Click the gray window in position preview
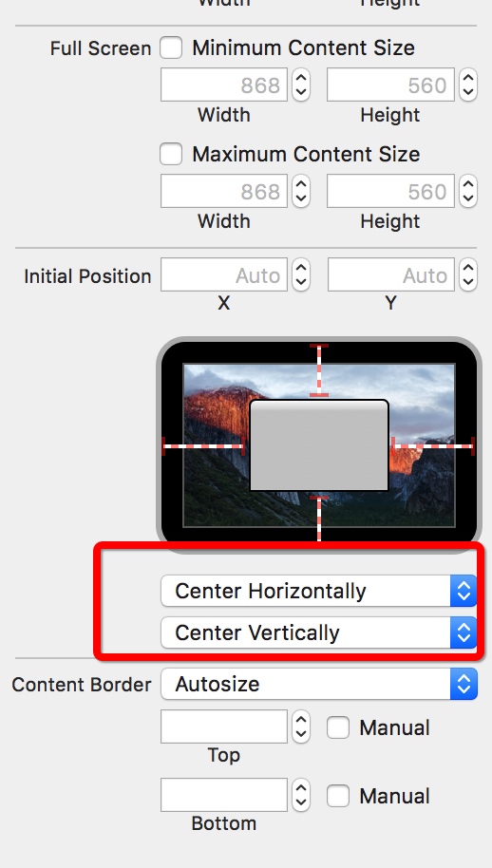 point(319,445)
